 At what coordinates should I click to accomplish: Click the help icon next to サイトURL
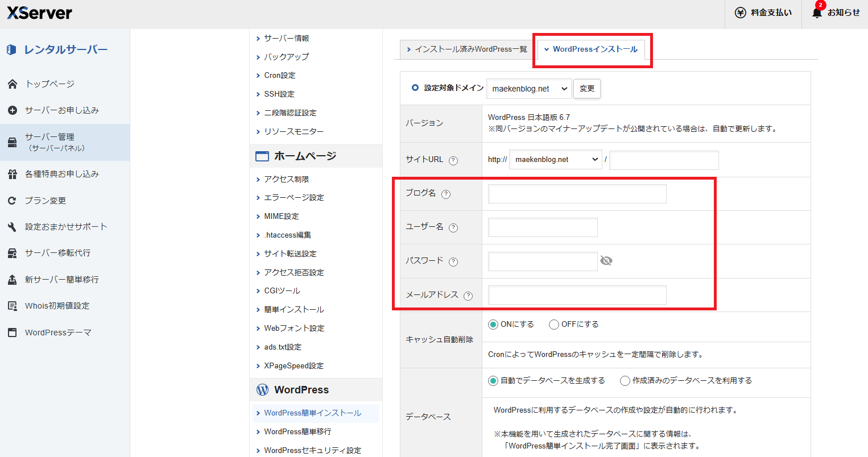453,160
